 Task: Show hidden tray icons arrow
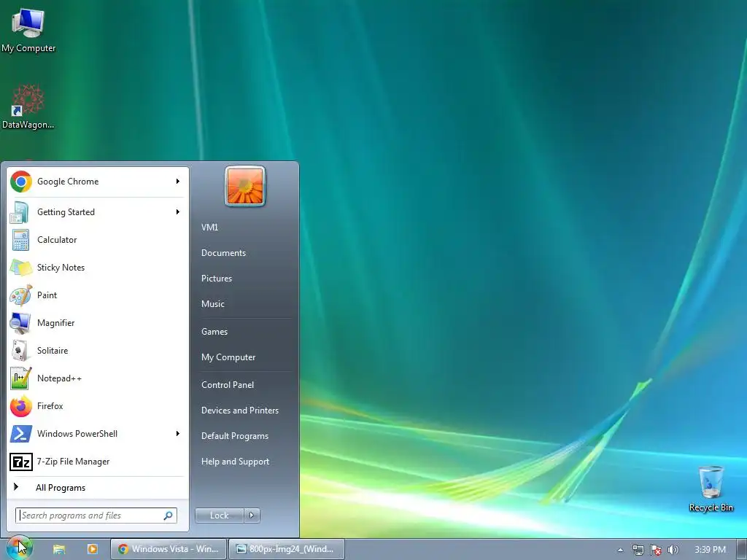(620, 550)
